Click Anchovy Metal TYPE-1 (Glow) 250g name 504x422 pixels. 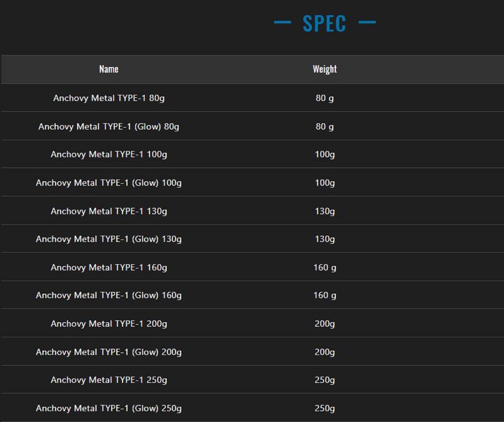109,408
